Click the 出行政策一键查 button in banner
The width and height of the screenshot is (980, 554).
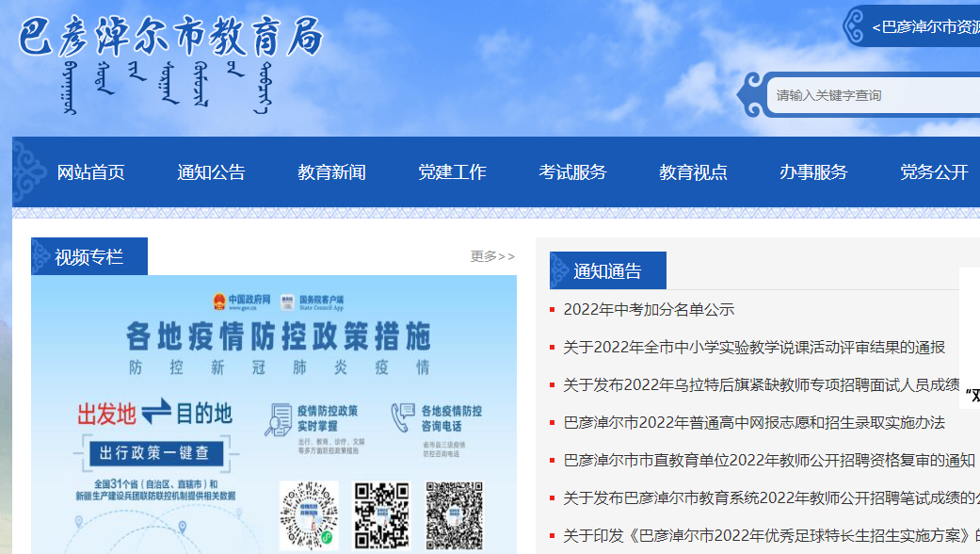(x=155, y=452)
